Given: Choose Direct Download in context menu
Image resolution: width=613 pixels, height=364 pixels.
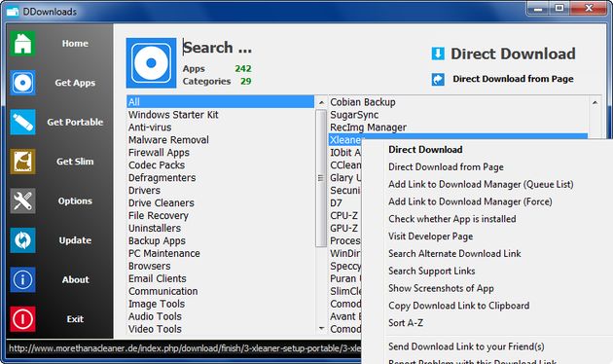Looking at the screenshot, I should click(x=425, y=149).
